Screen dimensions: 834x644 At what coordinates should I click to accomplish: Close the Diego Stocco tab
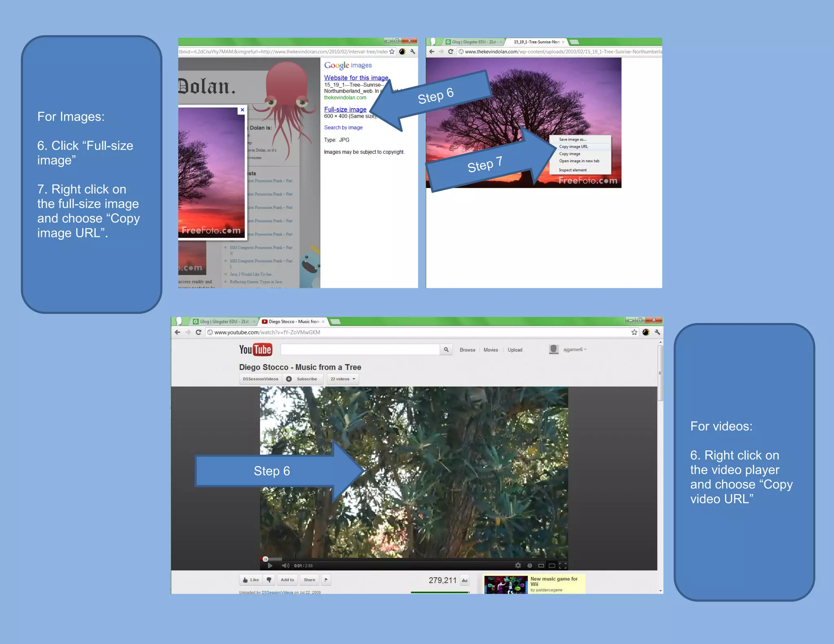323,322
